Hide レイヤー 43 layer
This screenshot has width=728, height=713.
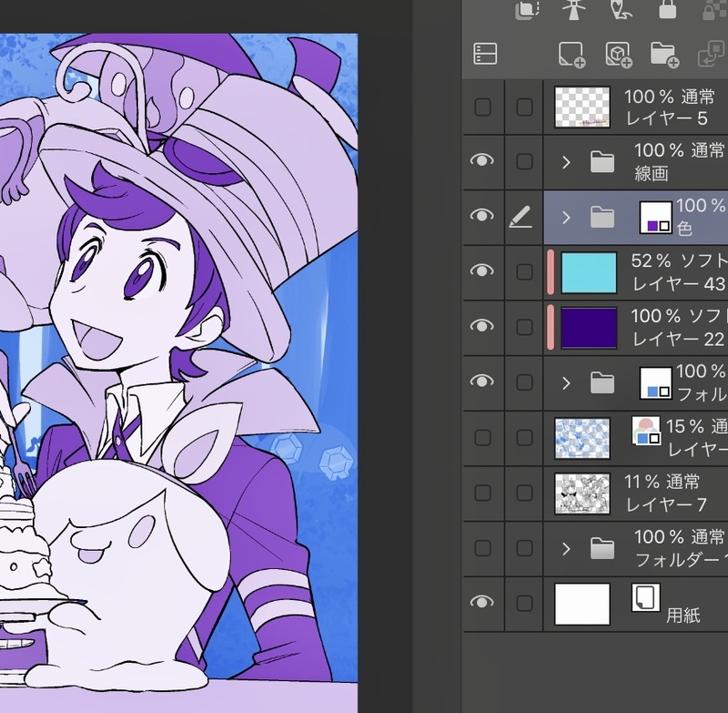482,270
